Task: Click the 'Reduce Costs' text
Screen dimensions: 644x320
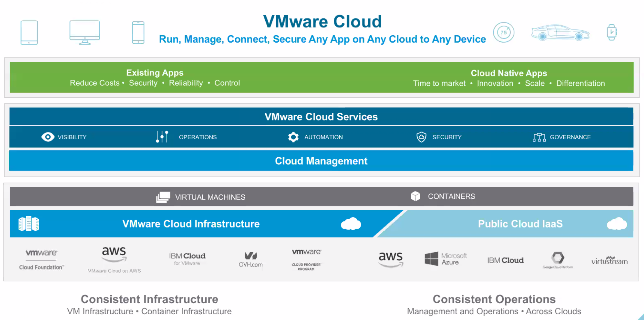Action: [x=95, y=83]
